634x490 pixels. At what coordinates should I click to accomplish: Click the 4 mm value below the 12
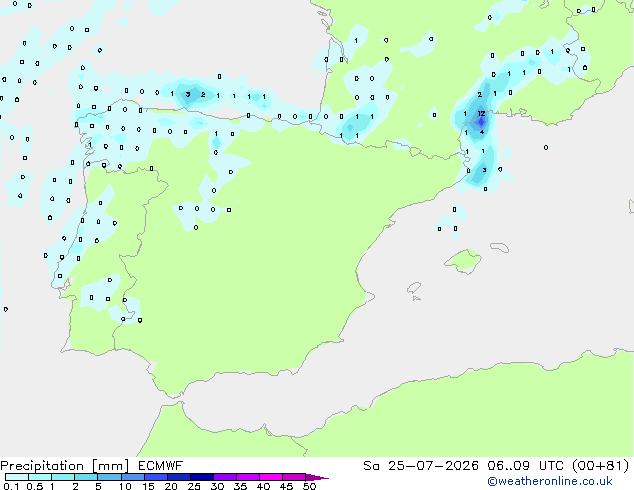coord(482,132)
